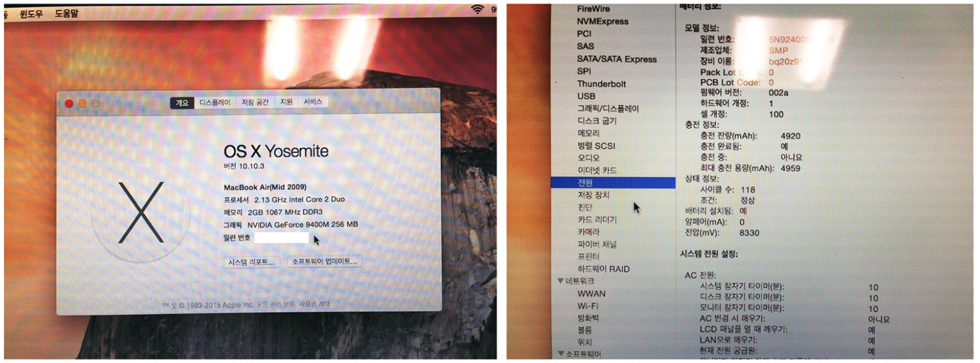This screenshot has height=363, width=980.
Task: Switch to the 디스플레이 tab
Action: 214,103
